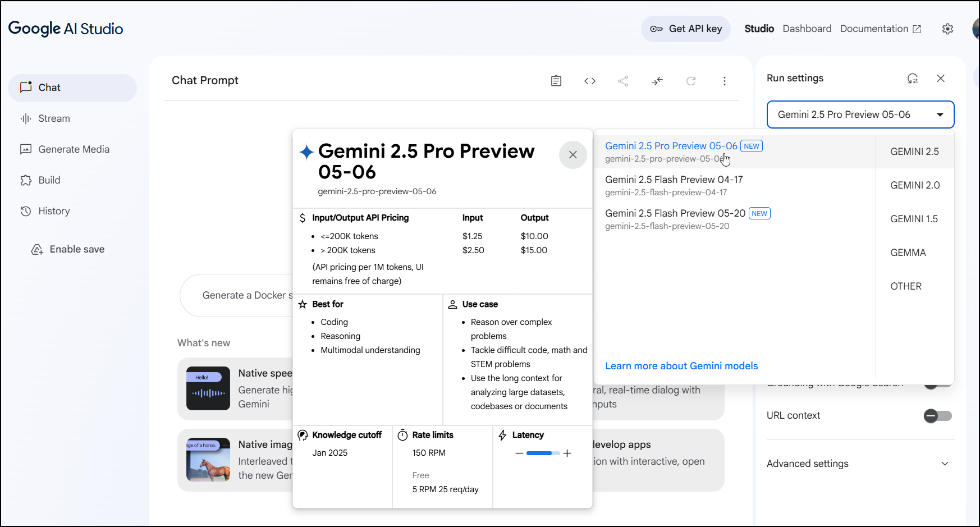Click the latency indicator bar
The height and width of the screenshot is (527, 980).
[x=543, y=453]
